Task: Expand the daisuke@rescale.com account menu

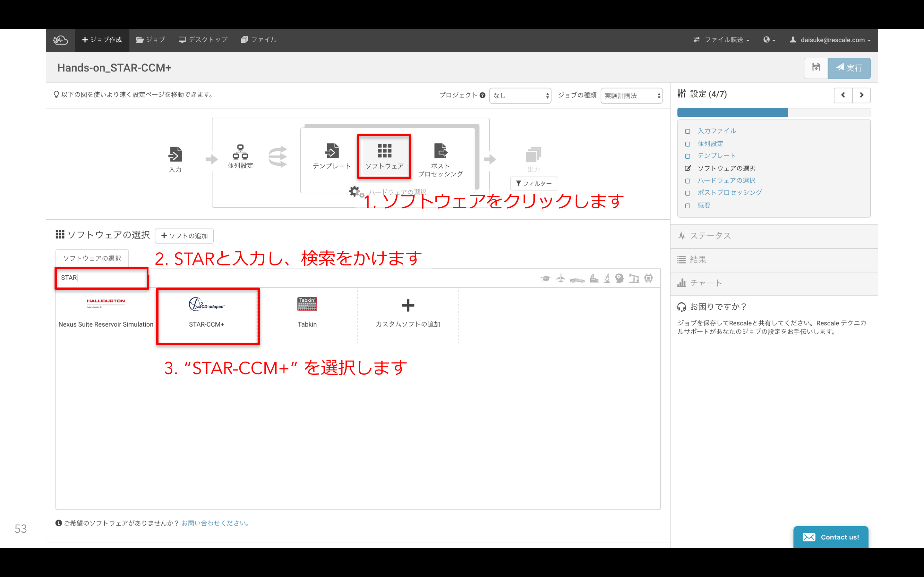Action: [x=831, y=40]
